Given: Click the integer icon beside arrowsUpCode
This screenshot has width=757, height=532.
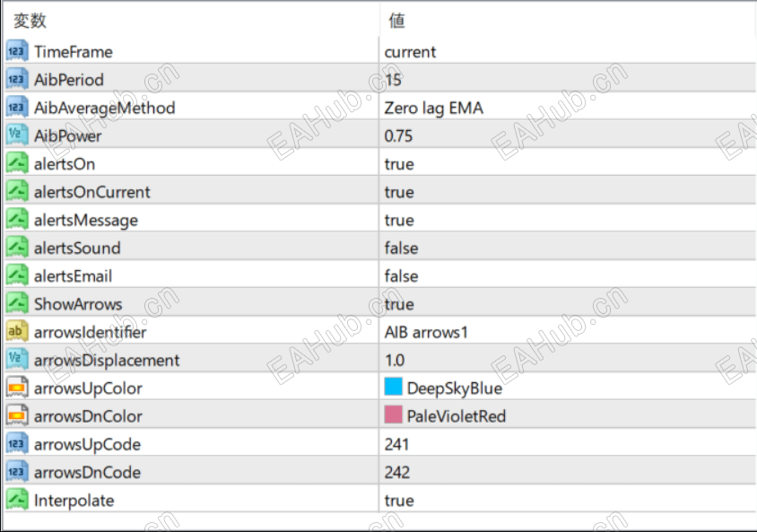Looking at the screenshot, I should tap(17, 445).
